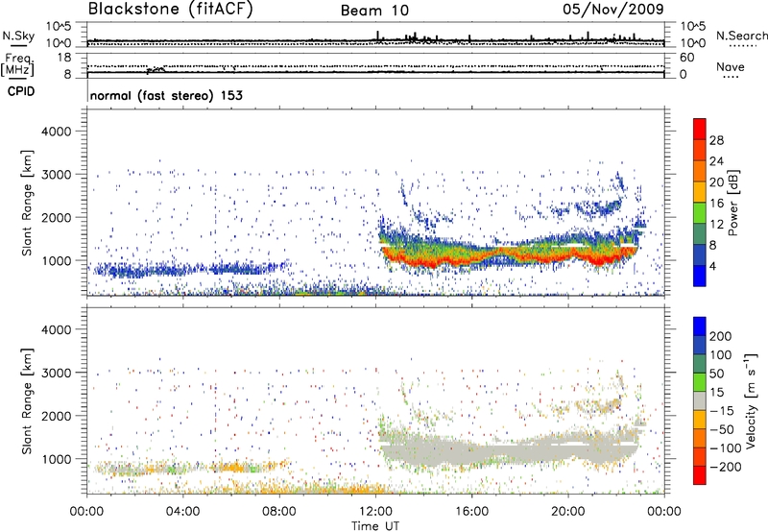Click the dotted line sample under N.Search

coord(741,45)
